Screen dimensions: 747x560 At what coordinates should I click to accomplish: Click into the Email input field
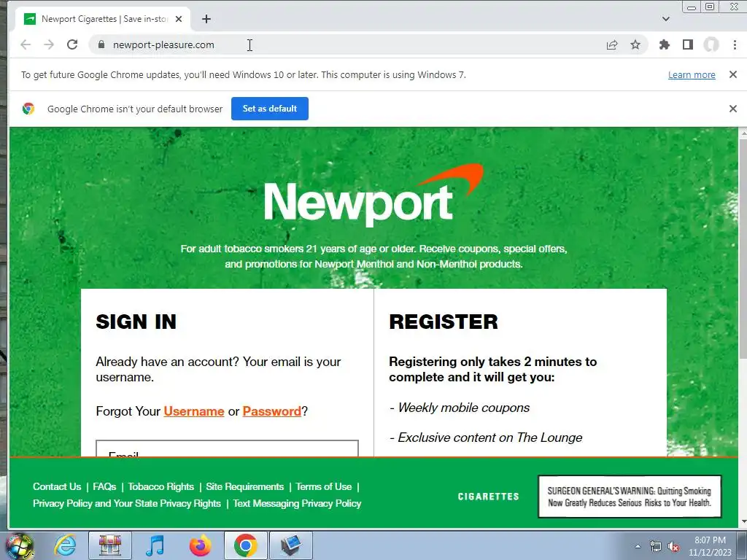[x=228, y=448]
